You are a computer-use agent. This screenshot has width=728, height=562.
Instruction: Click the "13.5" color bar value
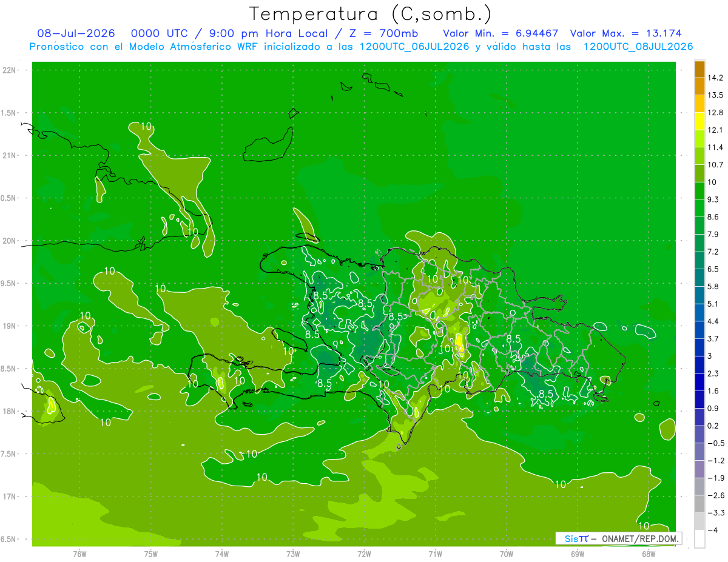716,95
